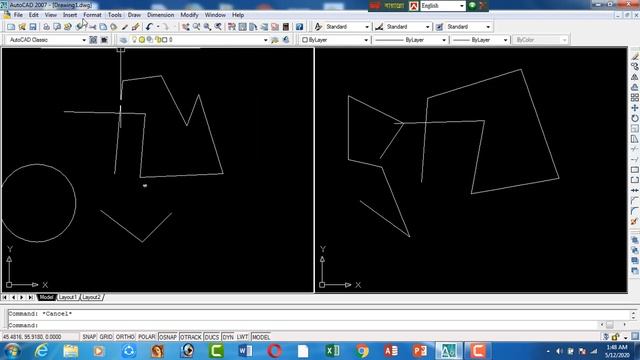Select the Scale tool

(635, 129)
